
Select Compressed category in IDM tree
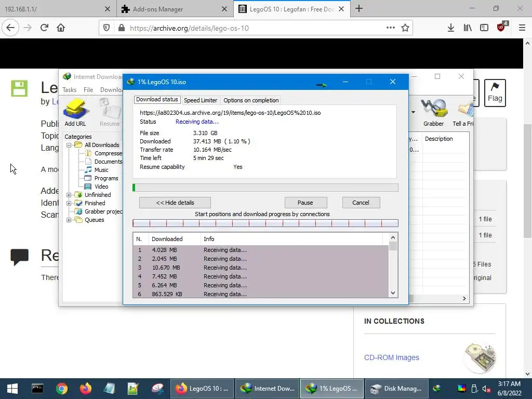[104, 153]
